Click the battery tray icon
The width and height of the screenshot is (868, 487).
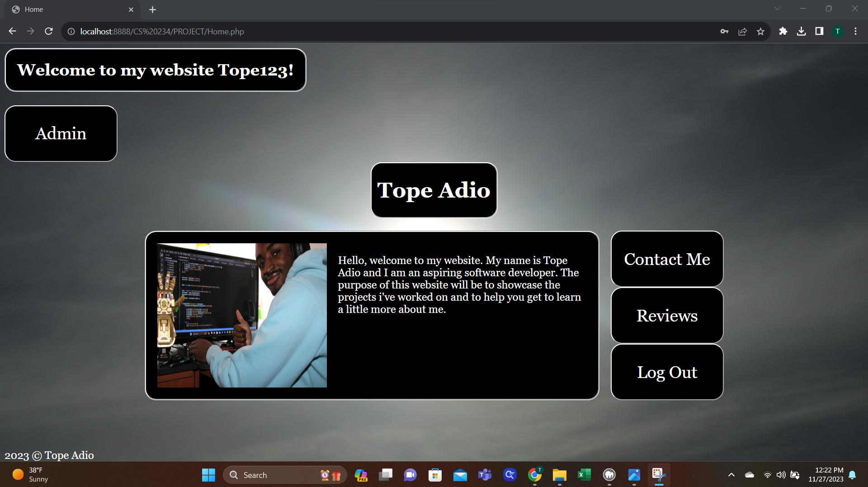point(795,475)
